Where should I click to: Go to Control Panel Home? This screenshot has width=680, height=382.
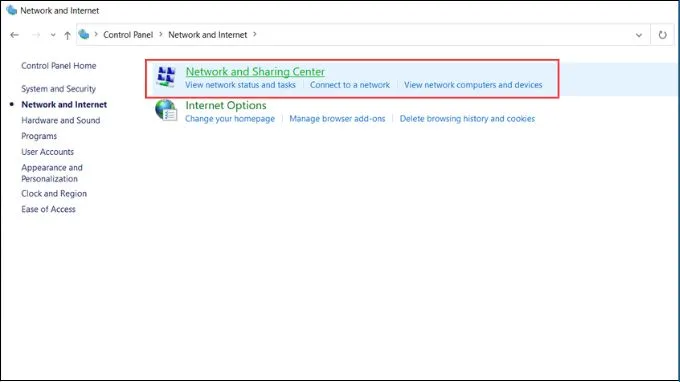click(x=59, y=65)
